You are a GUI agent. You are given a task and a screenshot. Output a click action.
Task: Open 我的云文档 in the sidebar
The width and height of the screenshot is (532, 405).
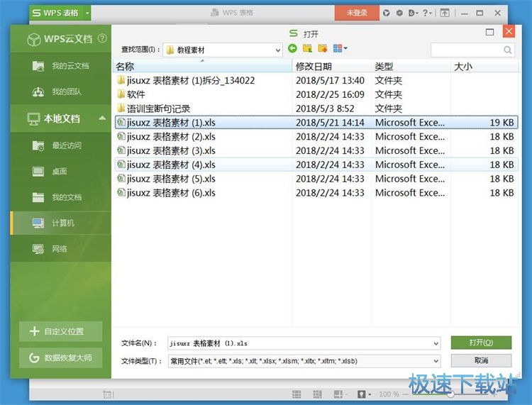(70, 66)
